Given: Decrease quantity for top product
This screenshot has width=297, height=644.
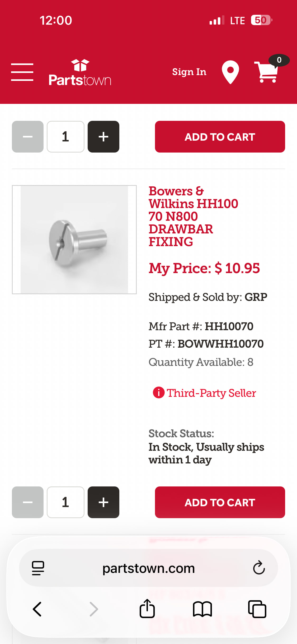Looking at the screenshot, I should click(x=28, y=137).
